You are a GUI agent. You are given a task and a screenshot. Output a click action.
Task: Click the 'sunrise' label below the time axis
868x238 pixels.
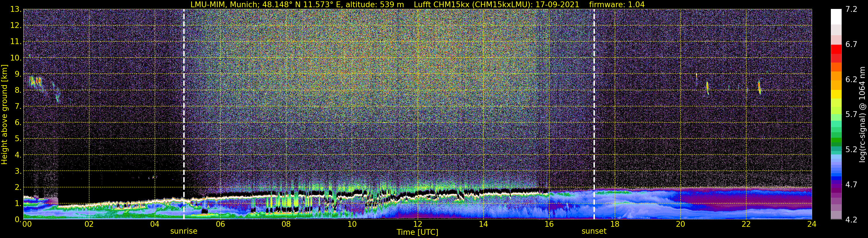coord(184,231)
